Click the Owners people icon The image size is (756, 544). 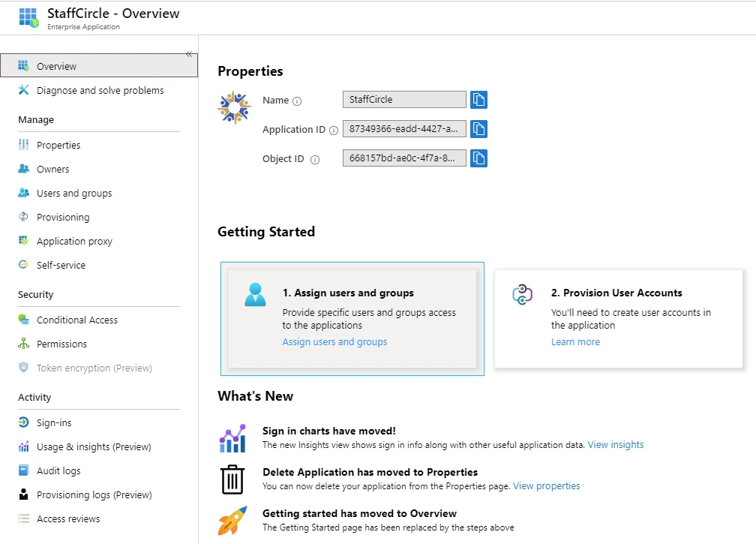[23, 169]
